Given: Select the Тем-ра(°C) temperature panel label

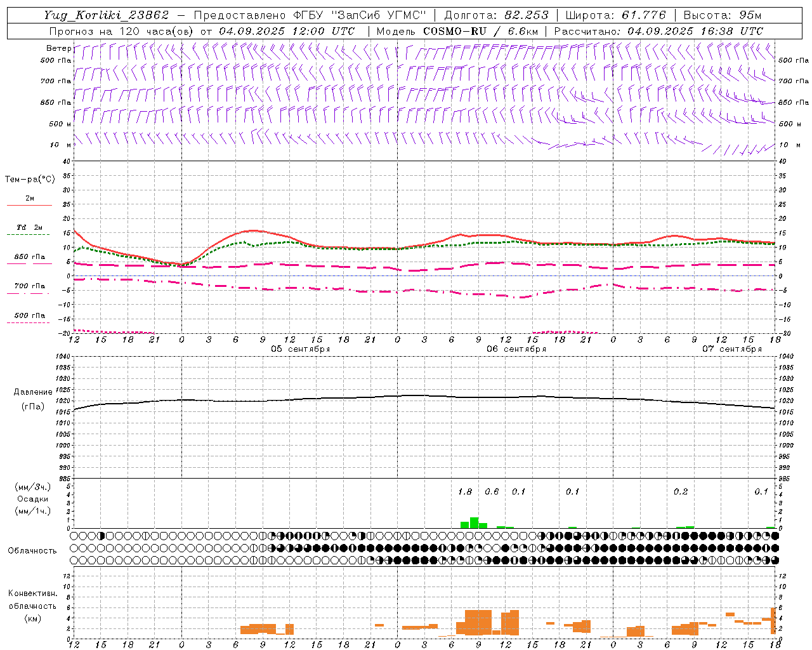Looking at the screenshot, I should pyautogui.click(x=30, y=180).
